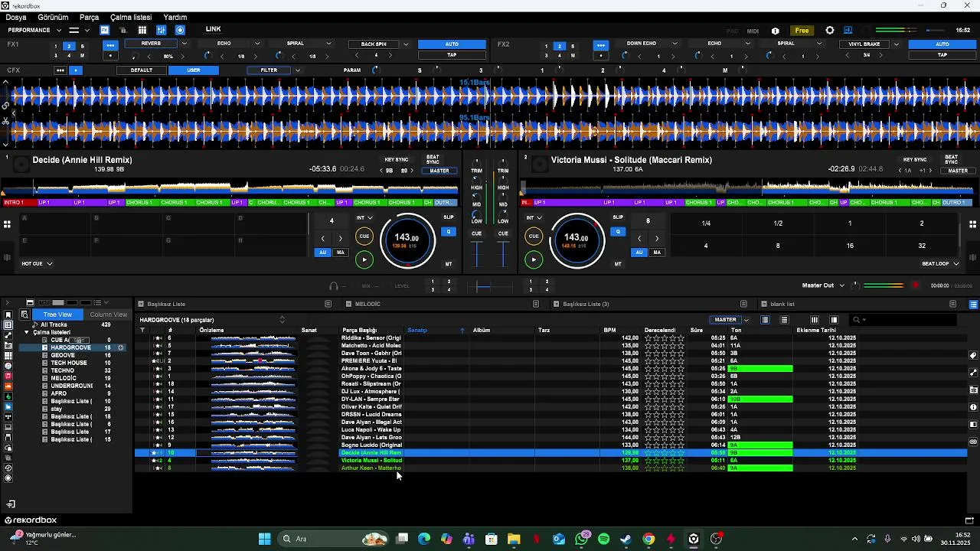Image resolution: width=980 pixels, height=551 pixels.
Task: Click the Windows Start button
Action: point(265,539)
